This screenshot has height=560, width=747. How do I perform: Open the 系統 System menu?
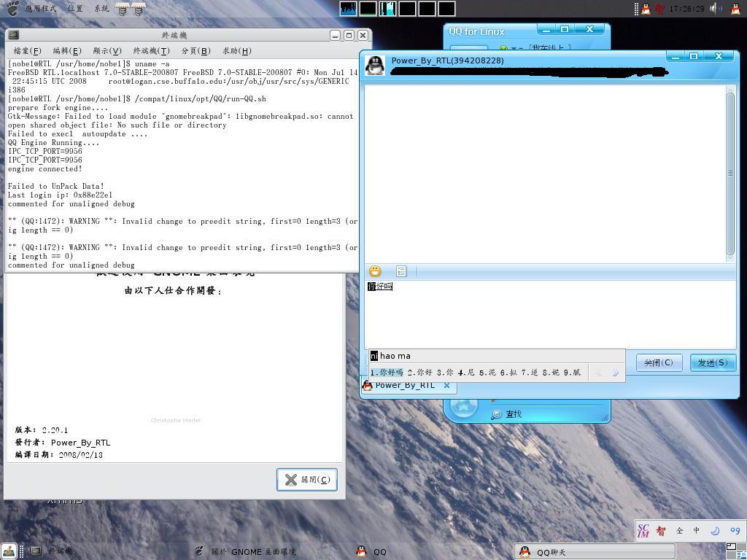tap(101, 9)
